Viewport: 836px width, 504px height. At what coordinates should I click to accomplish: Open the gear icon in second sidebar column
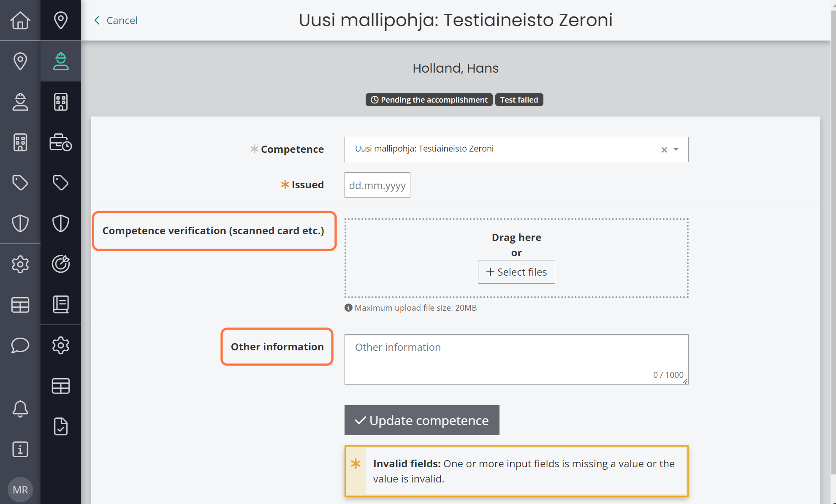(x=61, y=345)
